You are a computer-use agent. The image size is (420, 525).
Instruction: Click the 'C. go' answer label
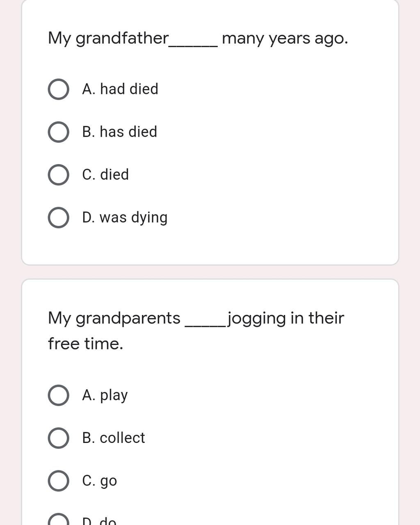[100, 481]
